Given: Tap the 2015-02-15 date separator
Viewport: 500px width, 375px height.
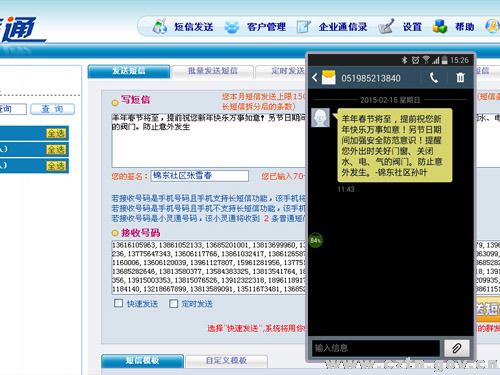Looking at the screenshot, I should click(390, 100).
